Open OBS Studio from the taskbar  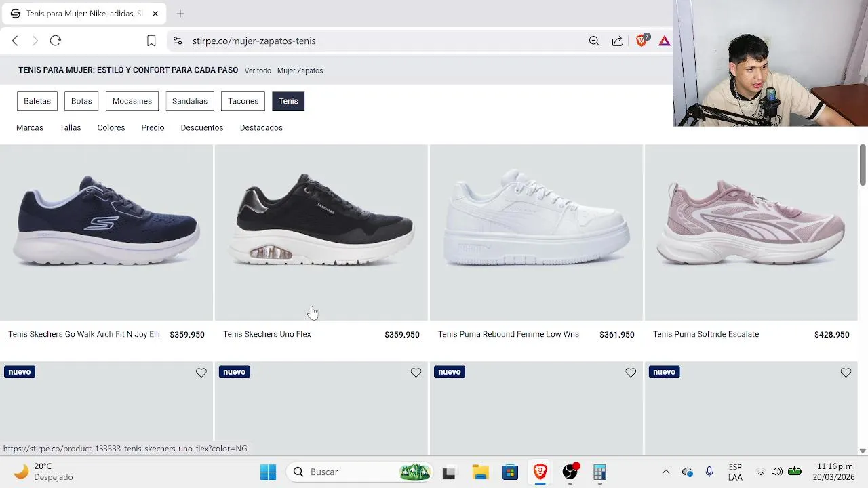click(570, 472)
